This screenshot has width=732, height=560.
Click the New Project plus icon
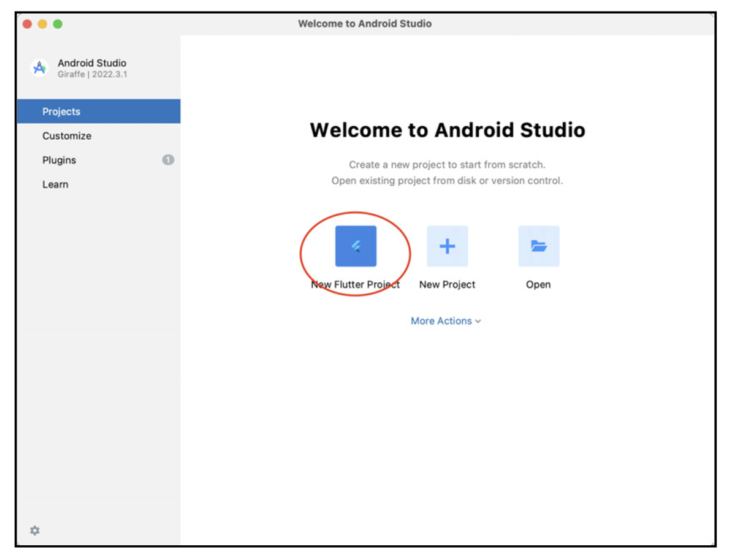coord(447,246)
